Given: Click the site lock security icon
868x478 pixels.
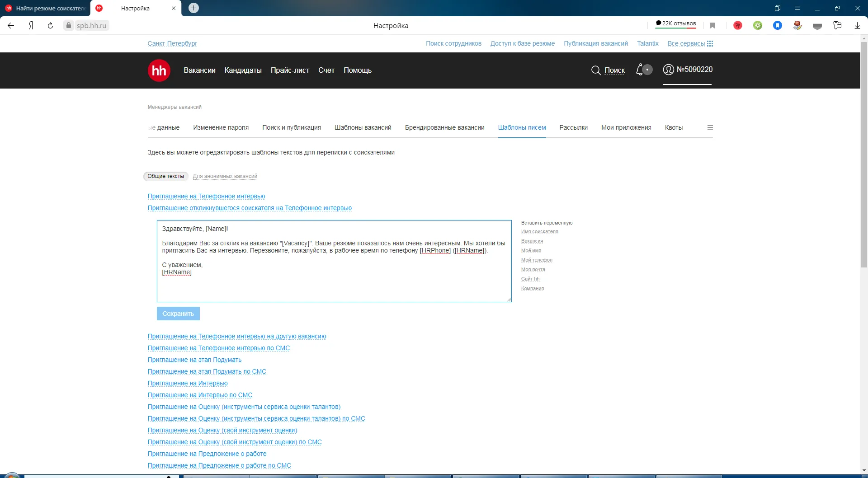Looking at the screenshot, I should tap(69, 26).
